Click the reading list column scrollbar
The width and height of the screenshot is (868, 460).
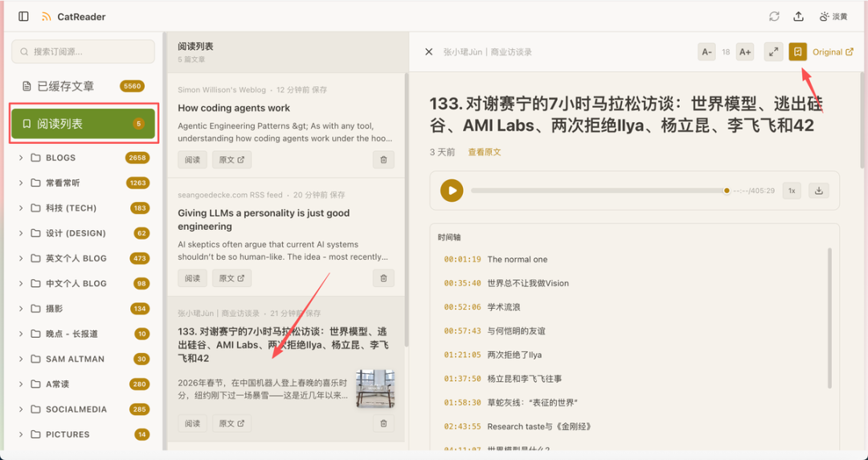pyautogui.click(x=407, y=210)
